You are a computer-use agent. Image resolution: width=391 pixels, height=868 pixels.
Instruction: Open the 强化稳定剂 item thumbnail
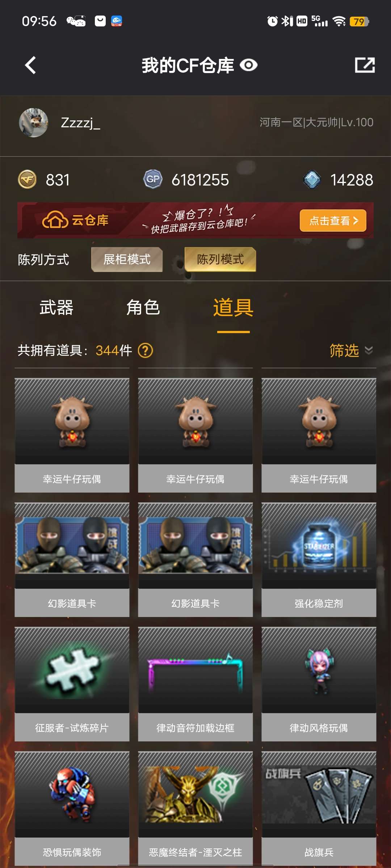tap(319, 545)
